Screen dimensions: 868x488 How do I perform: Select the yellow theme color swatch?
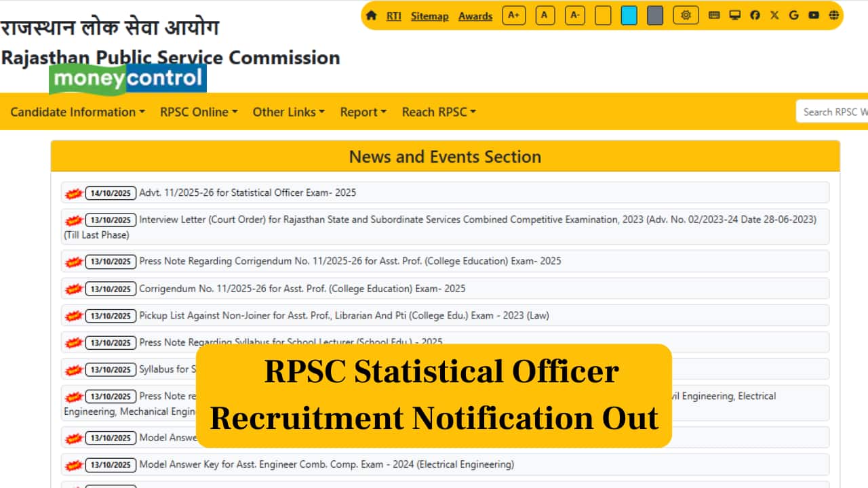pos(603,16)
